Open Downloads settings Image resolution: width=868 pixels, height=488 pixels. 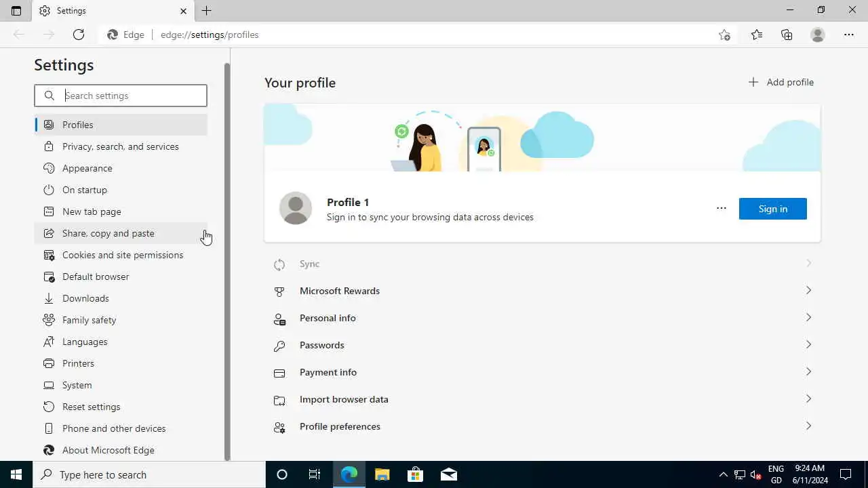pos(121,298)
